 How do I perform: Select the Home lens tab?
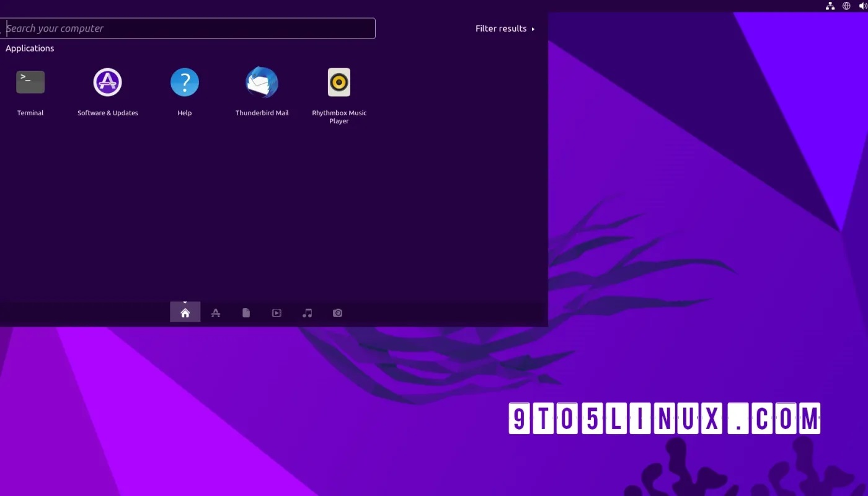[185, 312]
